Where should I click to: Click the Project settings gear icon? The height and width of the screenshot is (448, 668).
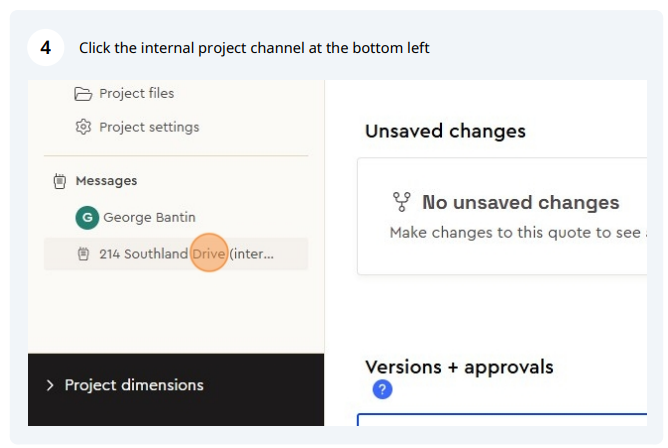83,127
